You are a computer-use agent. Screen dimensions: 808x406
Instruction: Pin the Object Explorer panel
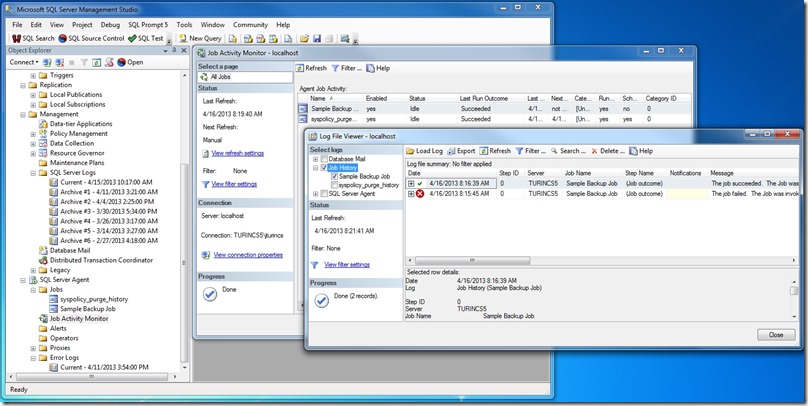[174, 50]
